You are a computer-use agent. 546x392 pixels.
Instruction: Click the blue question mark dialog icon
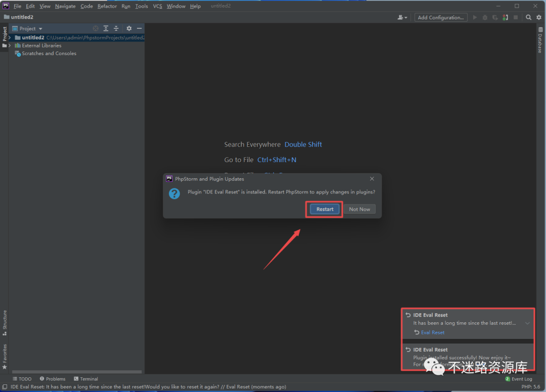coord(174,193)
